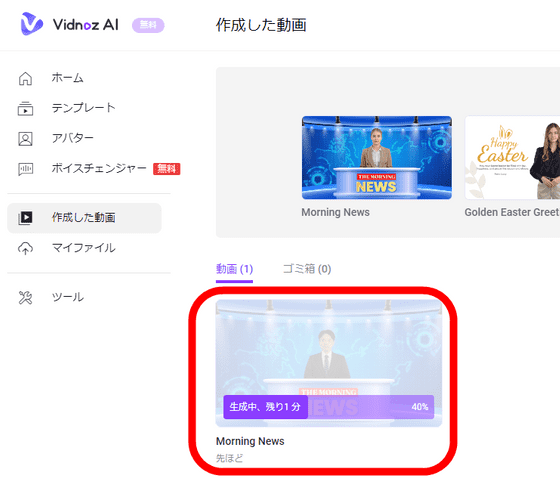Click the Vidnoz AI logo icon

32,24
